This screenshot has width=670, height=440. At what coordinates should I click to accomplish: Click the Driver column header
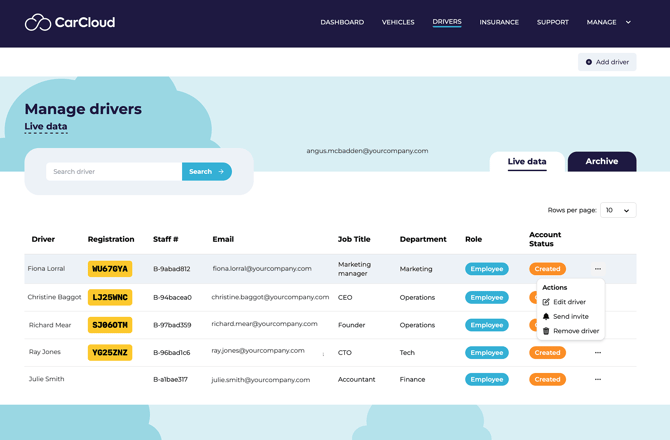[43, 239]
